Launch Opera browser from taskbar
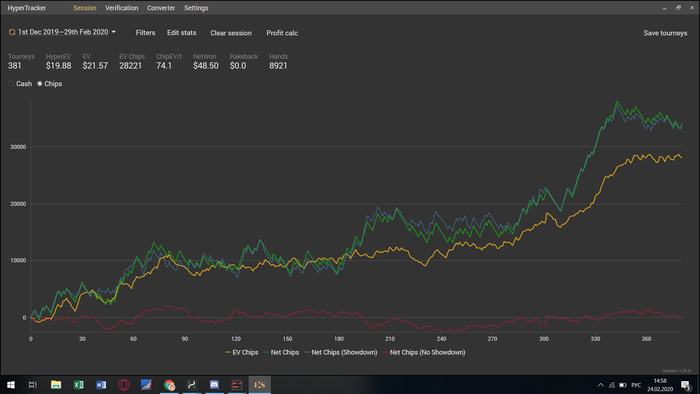Viewport: 700px width, 394px height. point(124,385)
